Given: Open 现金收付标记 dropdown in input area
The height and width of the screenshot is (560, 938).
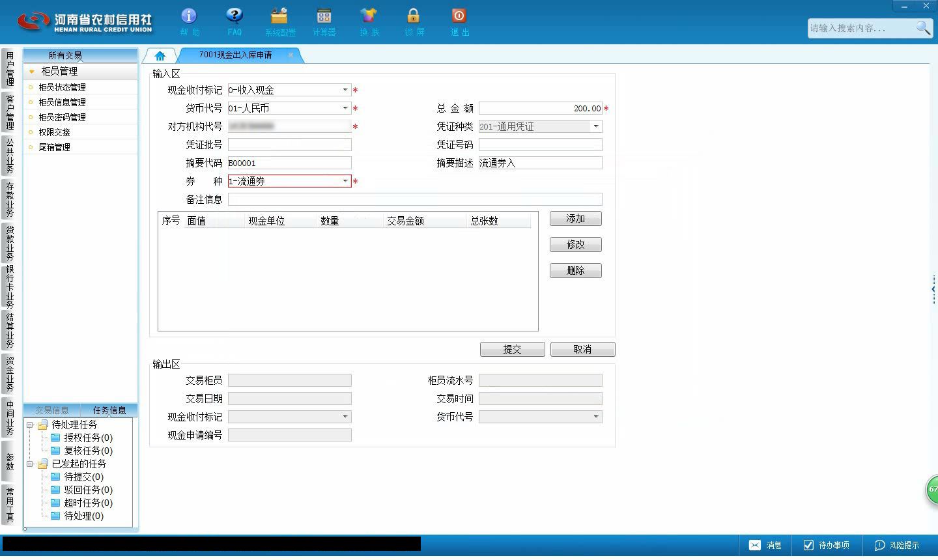Looking at the screenshot, I should point(345,90).
